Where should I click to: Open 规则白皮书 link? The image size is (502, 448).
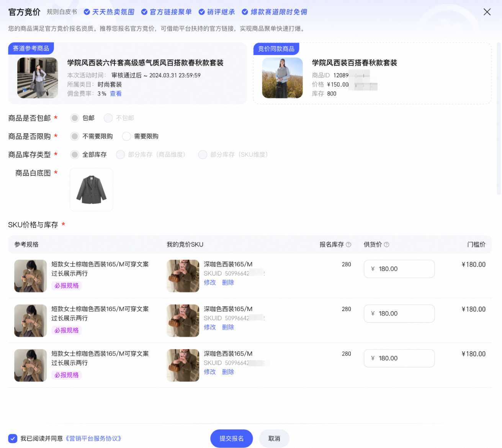(62, 12)
